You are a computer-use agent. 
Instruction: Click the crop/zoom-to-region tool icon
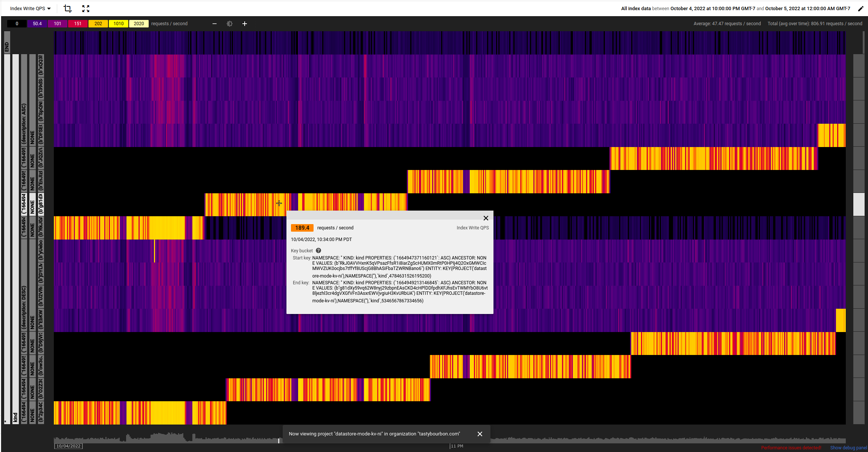tap(67, 8)
